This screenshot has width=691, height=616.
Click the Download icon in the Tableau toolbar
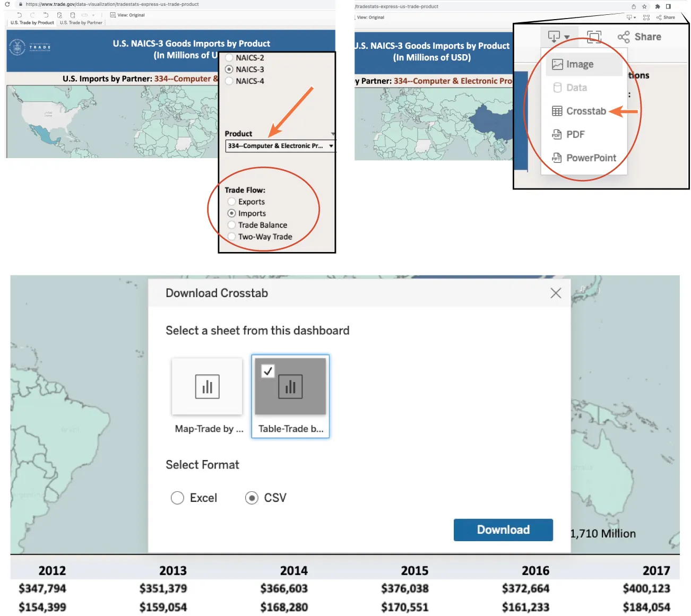click(x=555, y=36)
